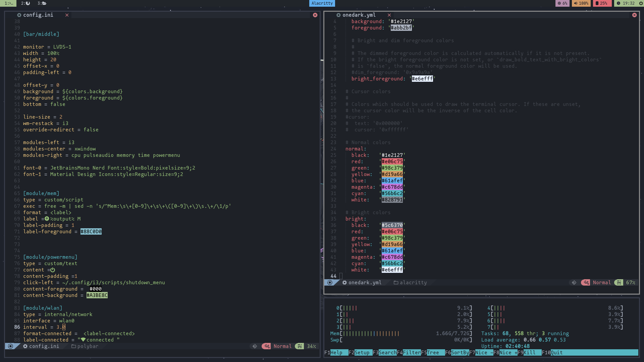The image size is (644, 362).
Task: Click the mode icon in config.ini statusline
Action: (x=10, y=346)
